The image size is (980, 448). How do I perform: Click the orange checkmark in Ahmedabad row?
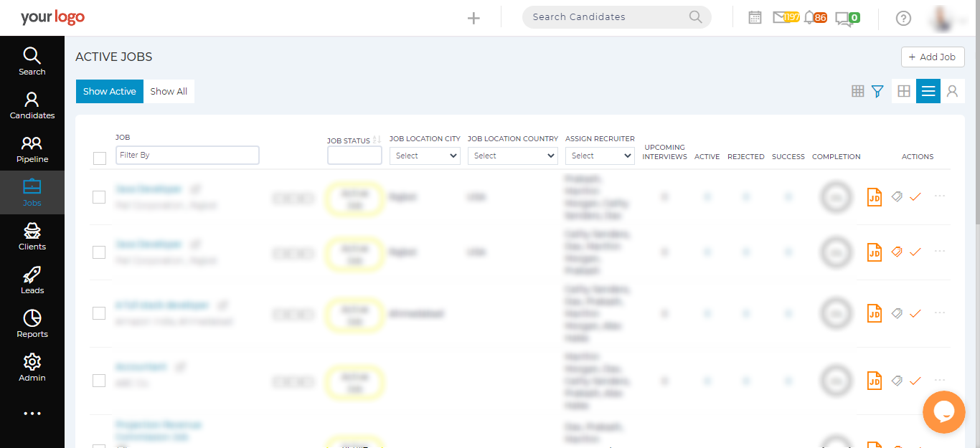(x=915, y=314)
